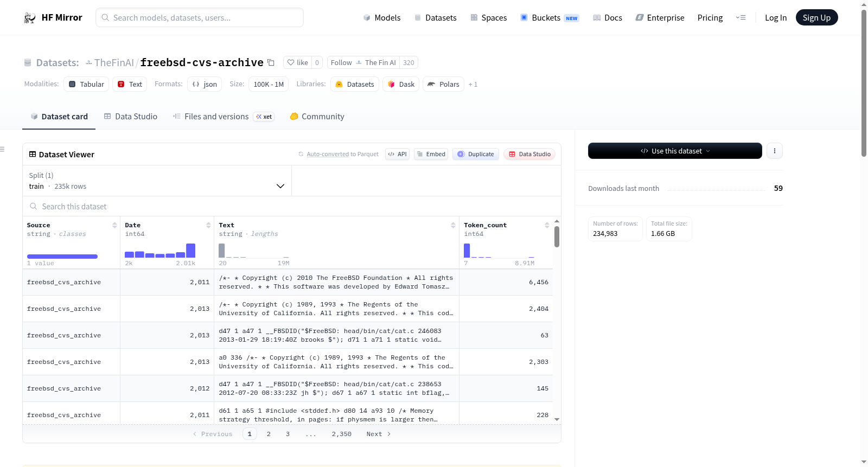Focus the top search models field

200,17
